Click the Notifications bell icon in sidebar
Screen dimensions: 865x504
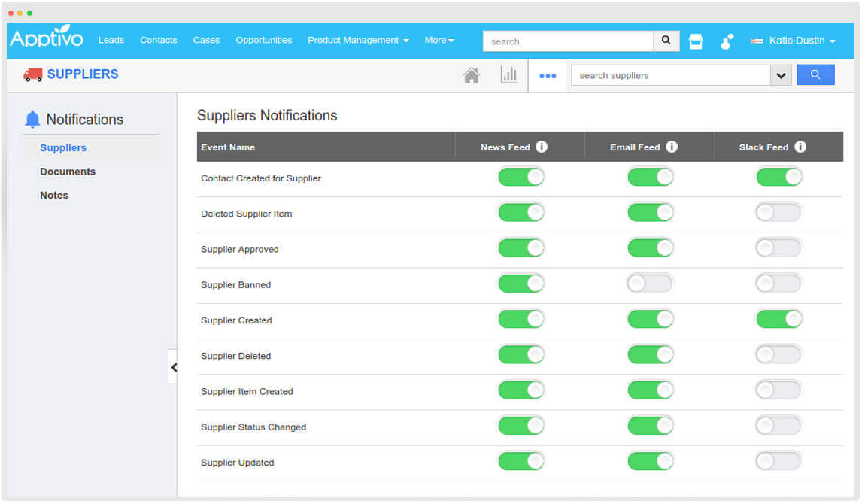(x=32, y=118)
